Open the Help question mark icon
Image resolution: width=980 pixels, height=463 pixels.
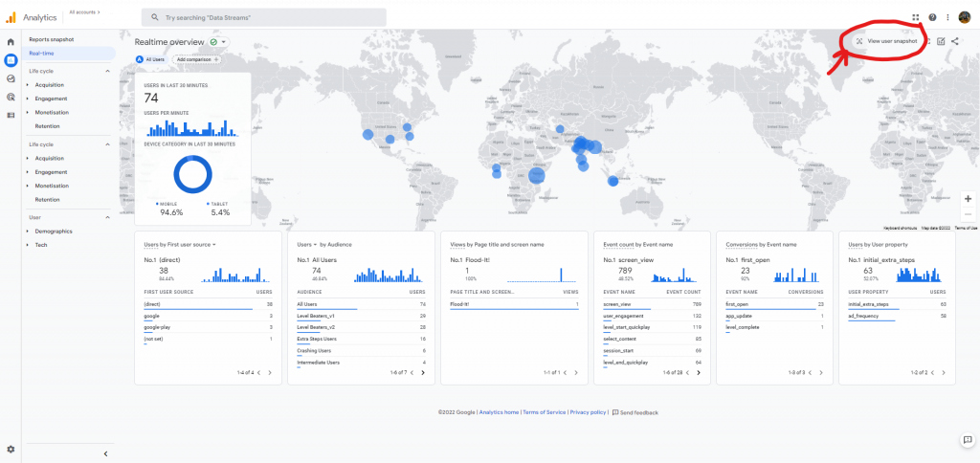pos(932,17)
